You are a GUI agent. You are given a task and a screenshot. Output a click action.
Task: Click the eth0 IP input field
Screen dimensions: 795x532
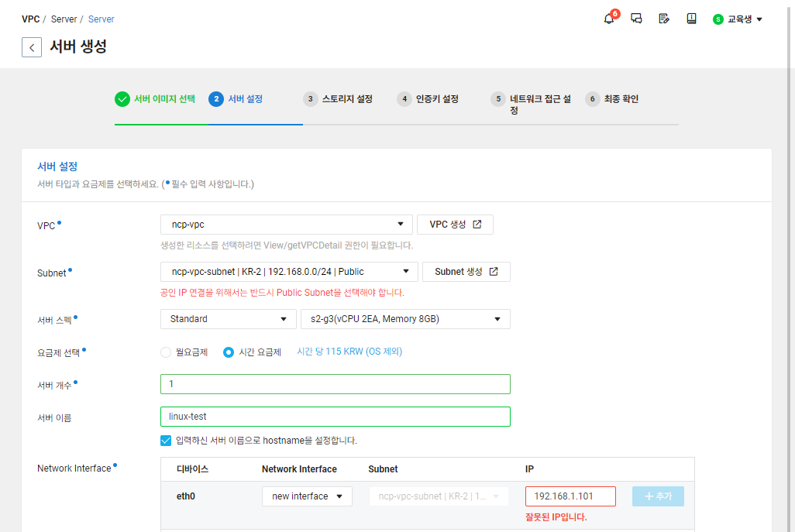(x=570, y=496)
